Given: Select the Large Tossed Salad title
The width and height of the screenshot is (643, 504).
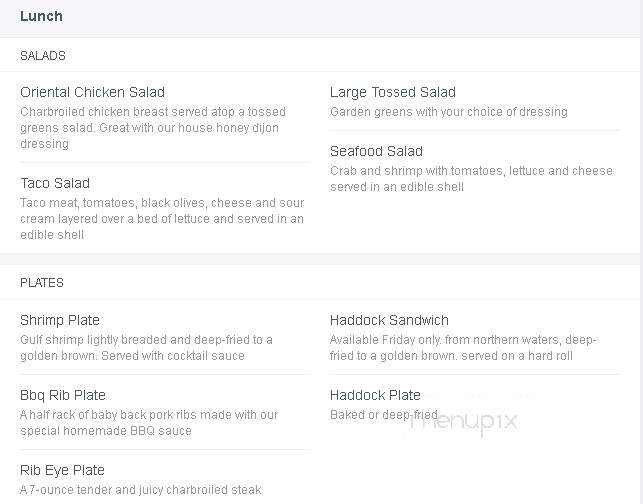Looking at the screenshot, I should (393, 92).
